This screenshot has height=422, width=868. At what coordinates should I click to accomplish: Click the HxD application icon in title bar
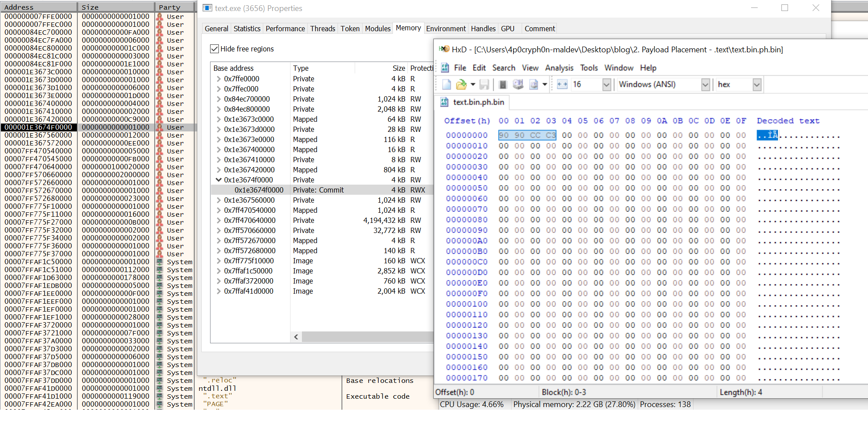pyautogui.click(x=444, y=49)
